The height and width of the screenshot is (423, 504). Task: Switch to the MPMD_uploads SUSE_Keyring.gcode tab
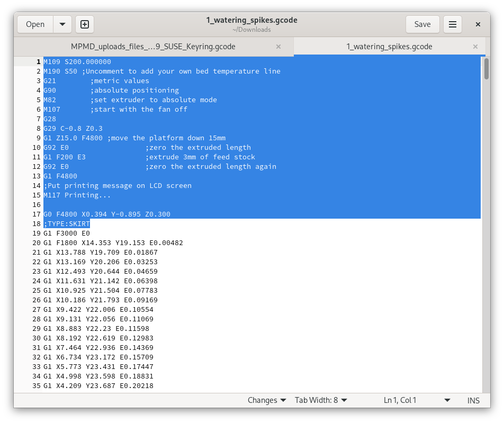(153, 47)
